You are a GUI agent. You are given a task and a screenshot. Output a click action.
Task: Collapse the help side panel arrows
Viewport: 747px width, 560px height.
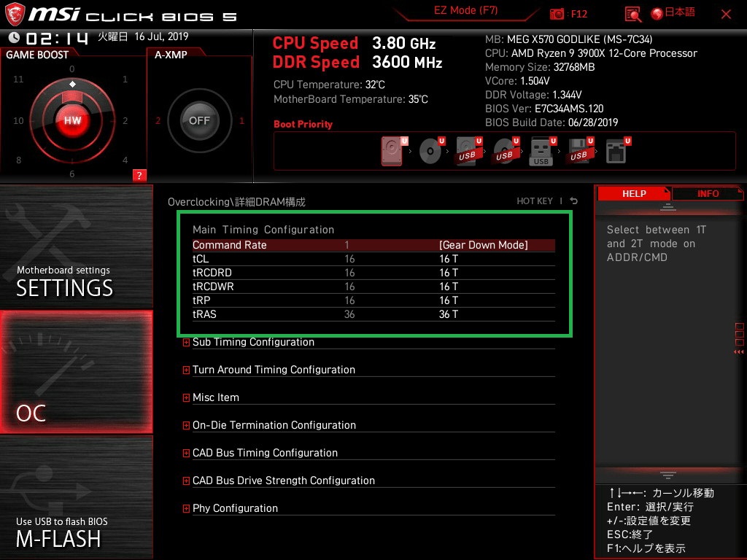pyautogui.click(x=739, y=352)
